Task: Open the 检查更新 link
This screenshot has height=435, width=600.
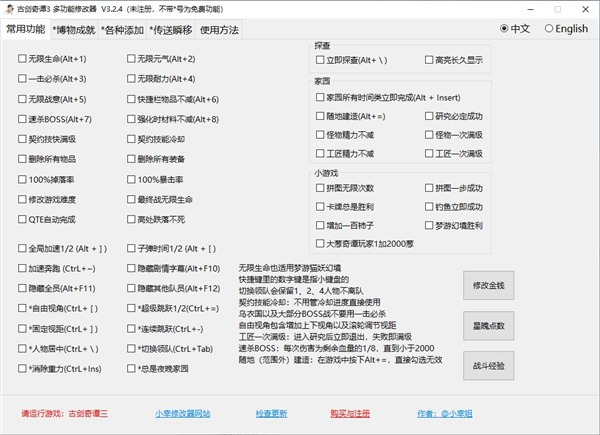Action: click(x=270, y=413)
